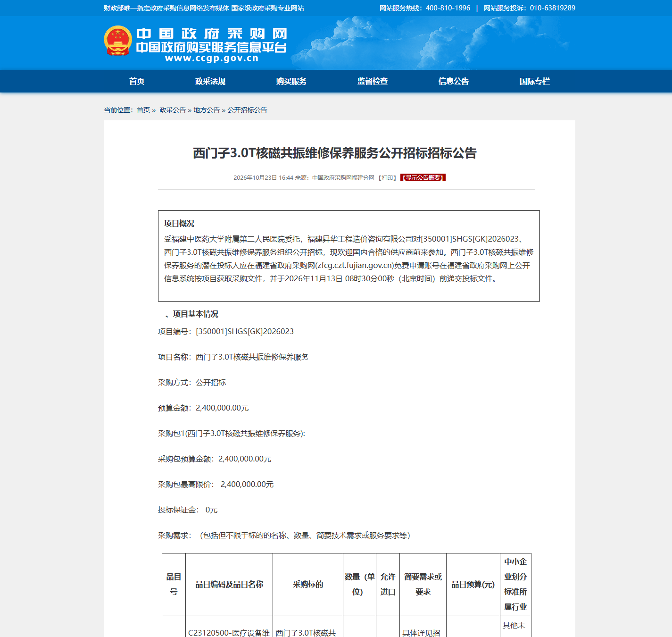Click the 【打印】 print link
Screen dimensions: 672x637
(388, 178)
